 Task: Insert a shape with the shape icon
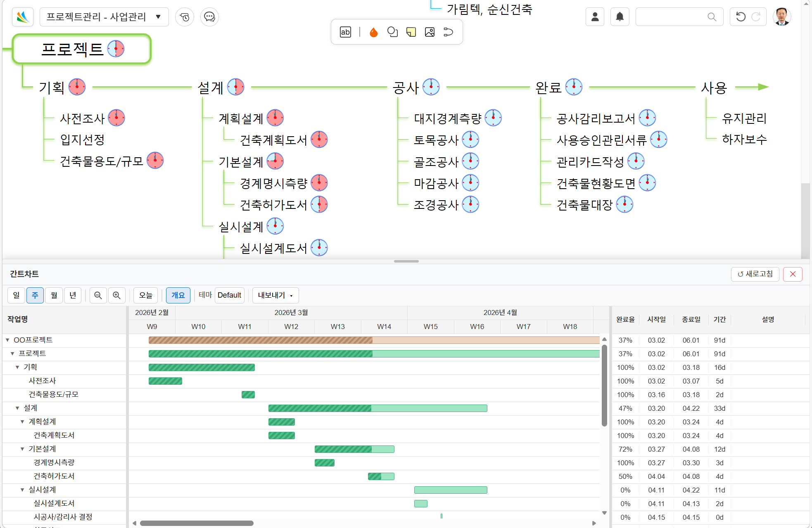click(392, 32)
